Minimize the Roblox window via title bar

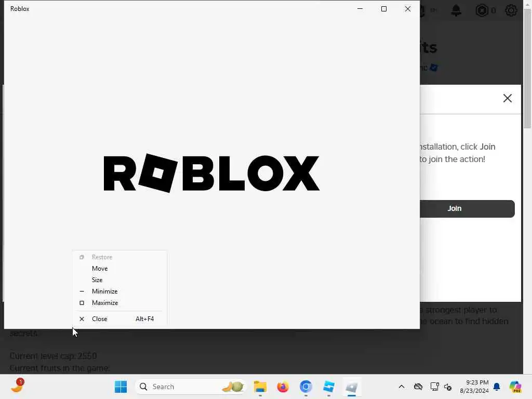tap(360, 9)
